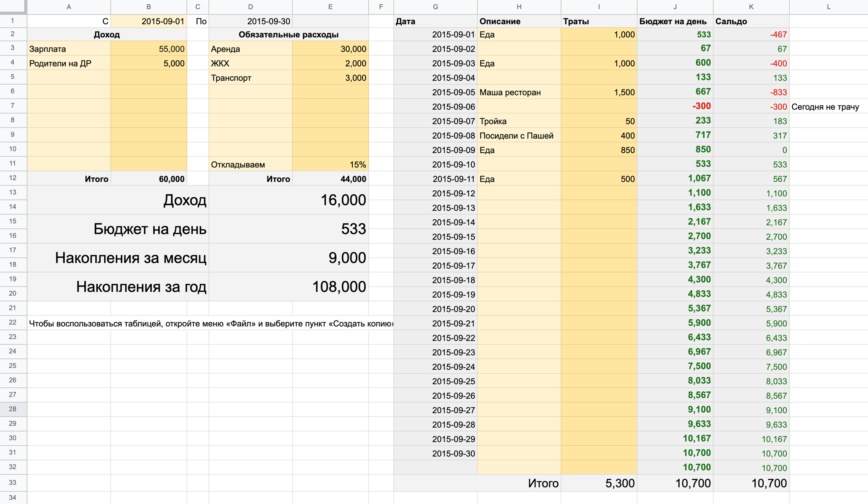Screen dimensions: 868x504
Task: Select the Доход header cell in row 2
Action: tap(107, 34)
